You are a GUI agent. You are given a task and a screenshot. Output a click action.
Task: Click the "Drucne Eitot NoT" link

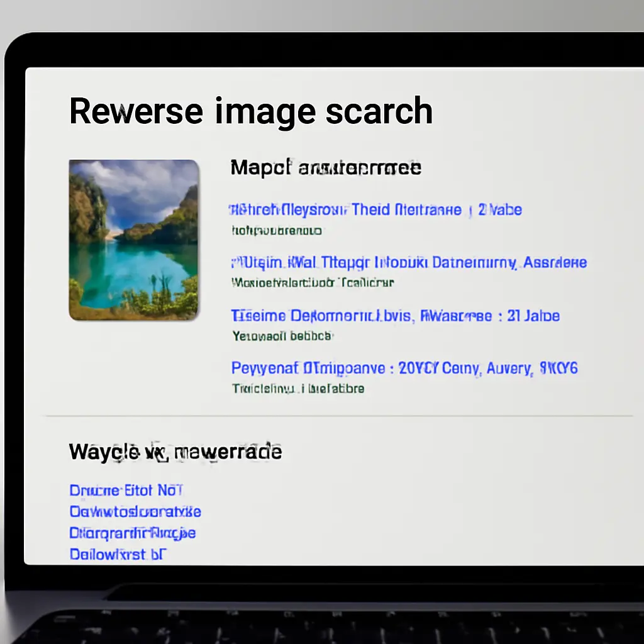(x=126, y=490)
